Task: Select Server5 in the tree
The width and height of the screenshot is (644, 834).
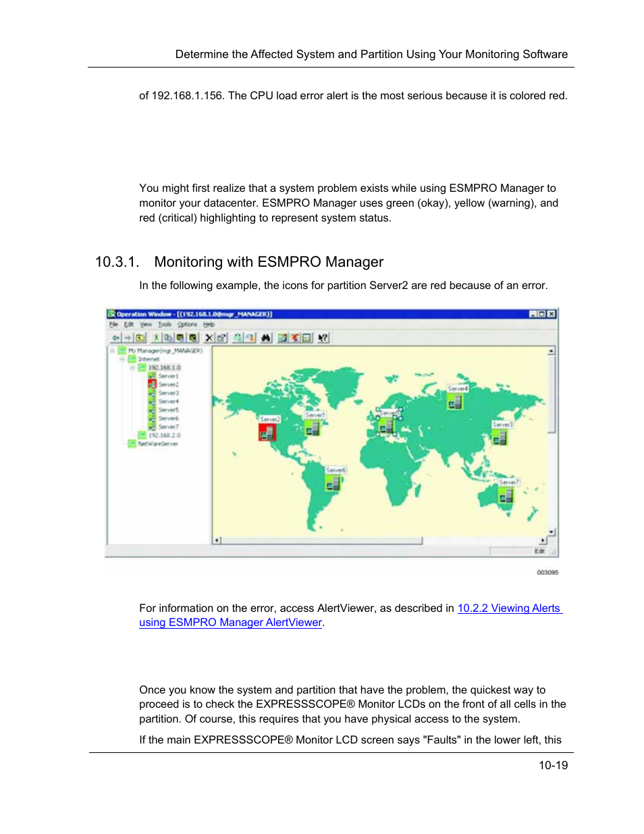Action: point(169,410)
